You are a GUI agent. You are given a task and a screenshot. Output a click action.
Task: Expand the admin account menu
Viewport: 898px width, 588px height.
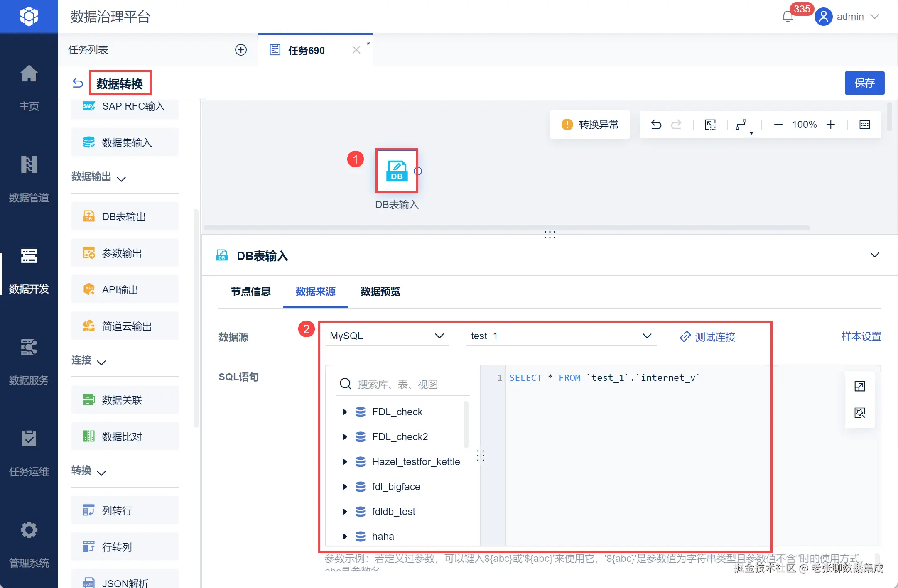pyautogui.click(x=875, y=17)
